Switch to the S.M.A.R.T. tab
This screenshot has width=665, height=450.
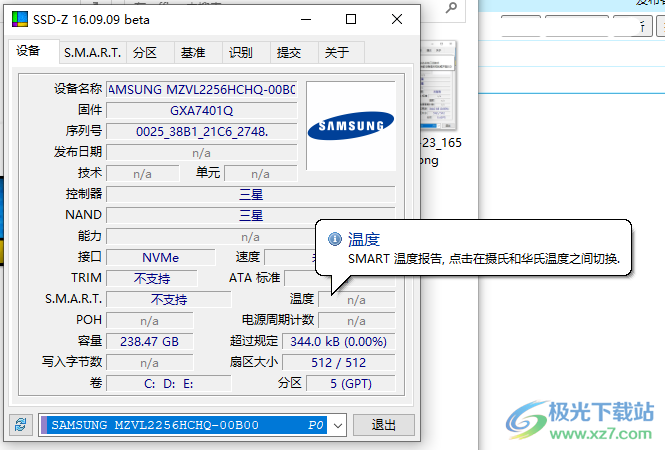tap(92, 53)
